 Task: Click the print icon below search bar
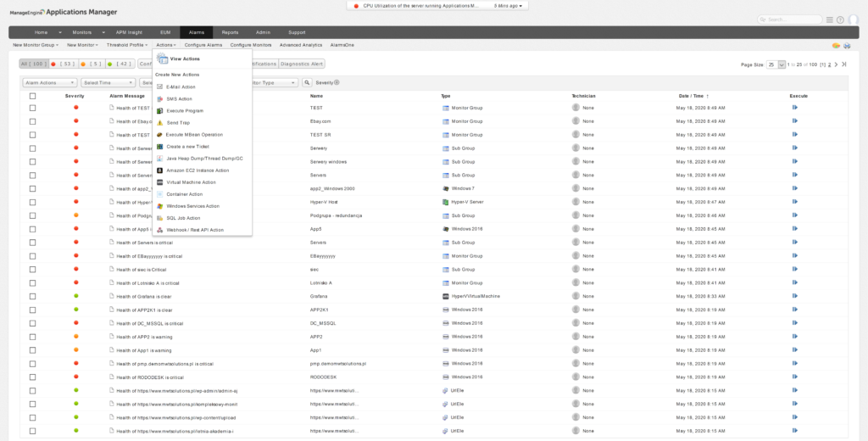[x=846, y=44]
